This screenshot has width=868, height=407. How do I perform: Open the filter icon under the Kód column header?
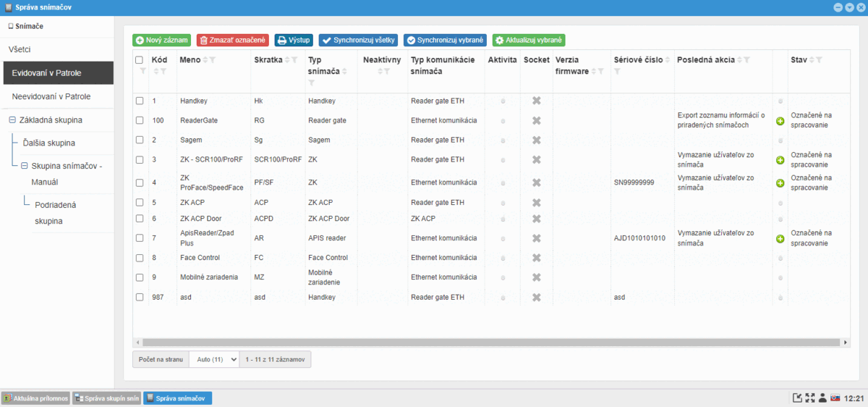pyautogui.click(x=163, y=71)
